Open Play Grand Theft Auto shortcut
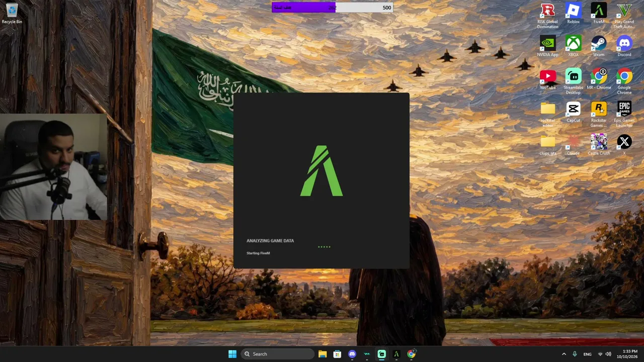 tap(624, 16)
